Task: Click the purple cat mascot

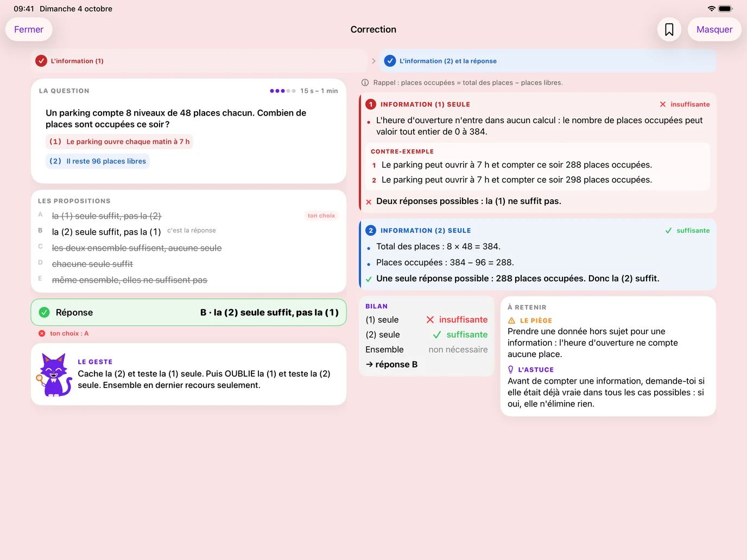Action: point(54,374)
